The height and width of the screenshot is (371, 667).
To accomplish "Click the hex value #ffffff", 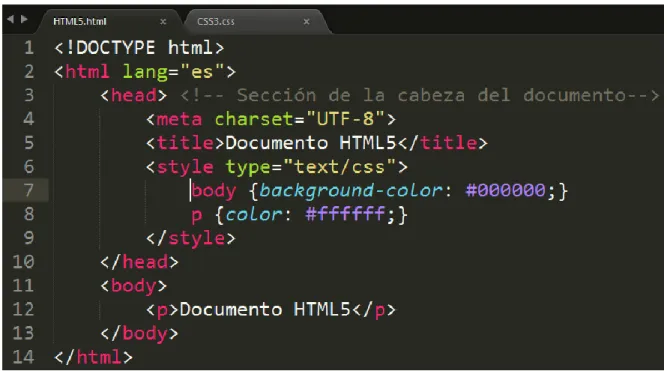I will click(345, 214).
